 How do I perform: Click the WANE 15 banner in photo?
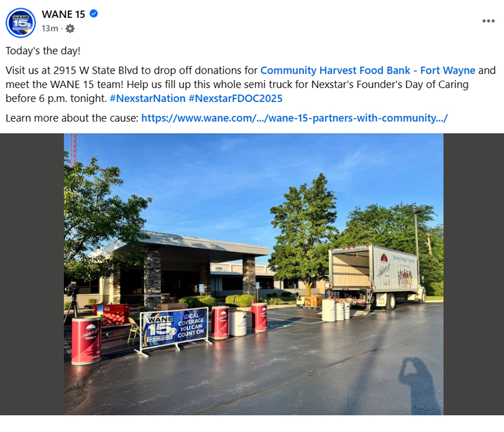[174, 329]
